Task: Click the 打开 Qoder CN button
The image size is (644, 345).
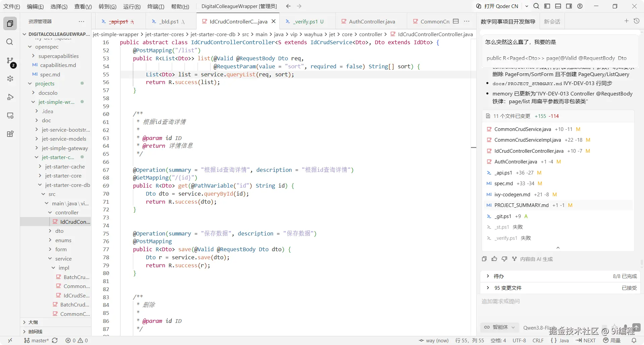Action: coord(497,6)
